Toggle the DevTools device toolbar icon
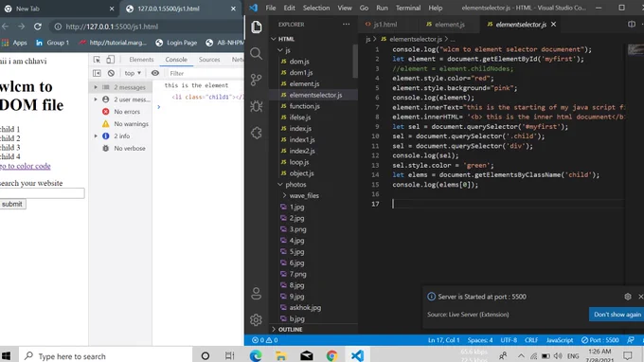This screenshot has height=362, width=644. [x=110, y=60]
